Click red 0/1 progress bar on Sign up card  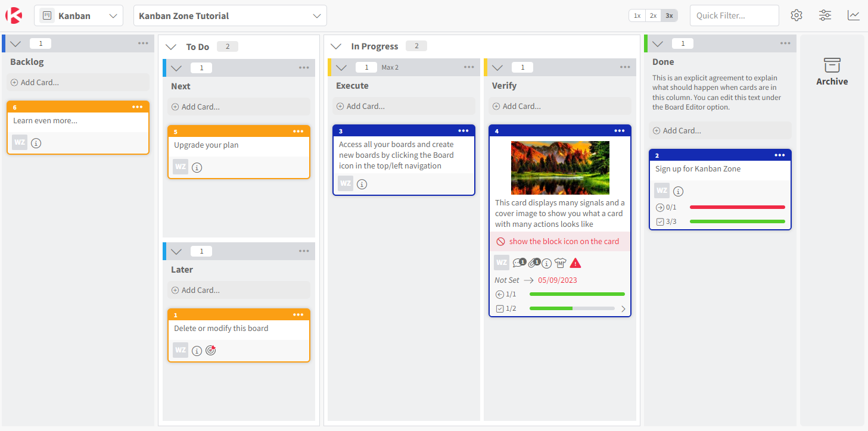pyautogui.click(x=738, y=207)
